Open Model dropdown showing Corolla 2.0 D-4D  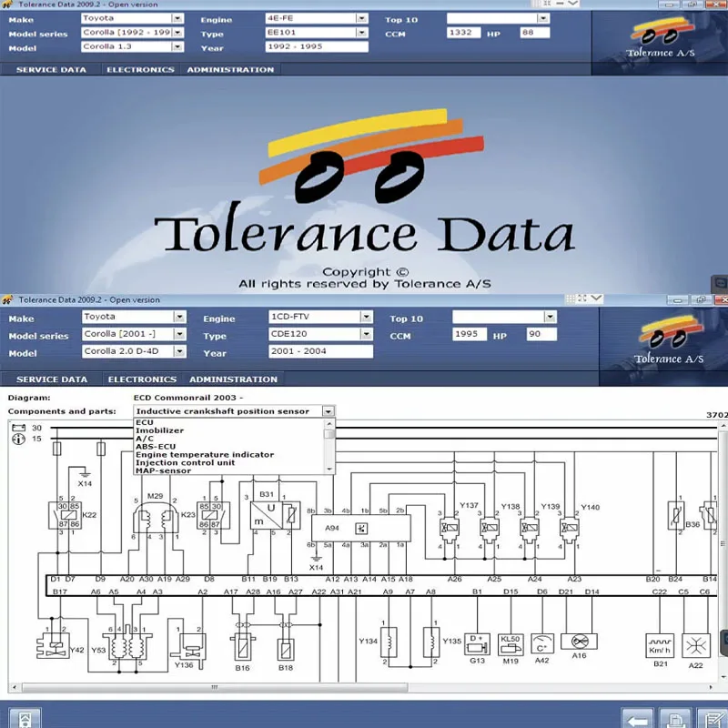click(179, 351)
